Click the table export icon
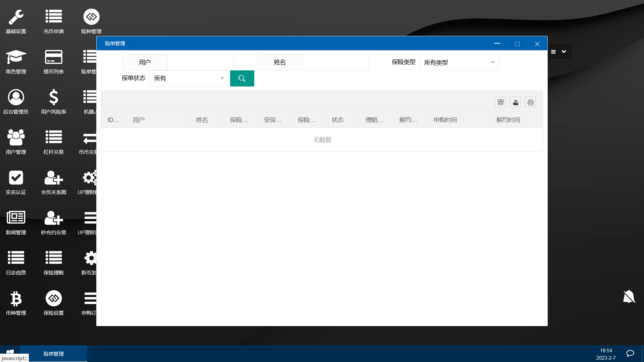Image resolution: width=644 pixels, height=362 pixels. pos(516,102)
